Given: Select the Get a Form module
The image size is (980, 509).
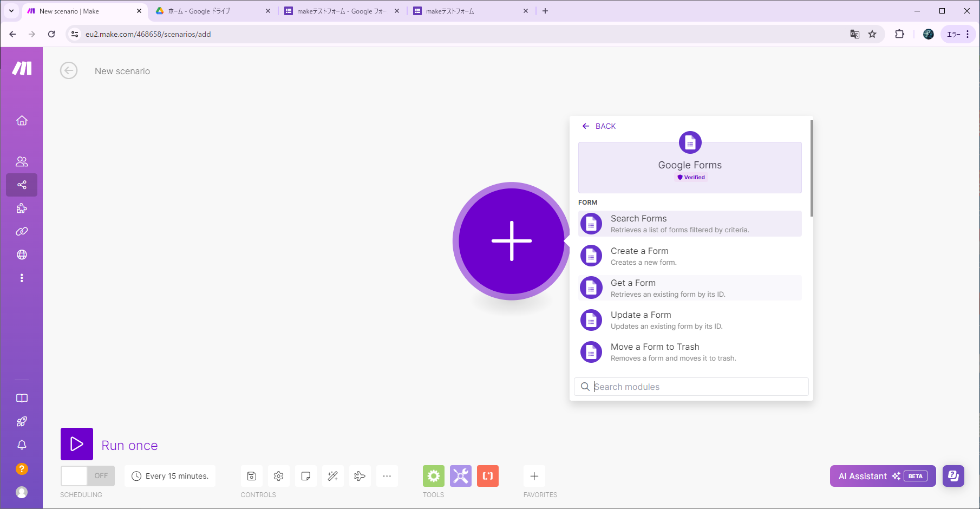Looking at the screenshot, I should 690,288.
